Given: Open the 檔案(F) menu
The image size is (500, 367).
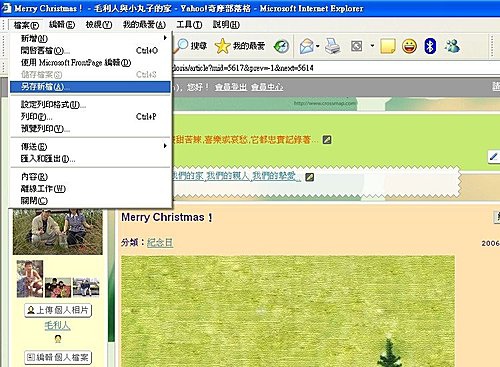Looking at the screenshot, I should (x=26, y=25).
